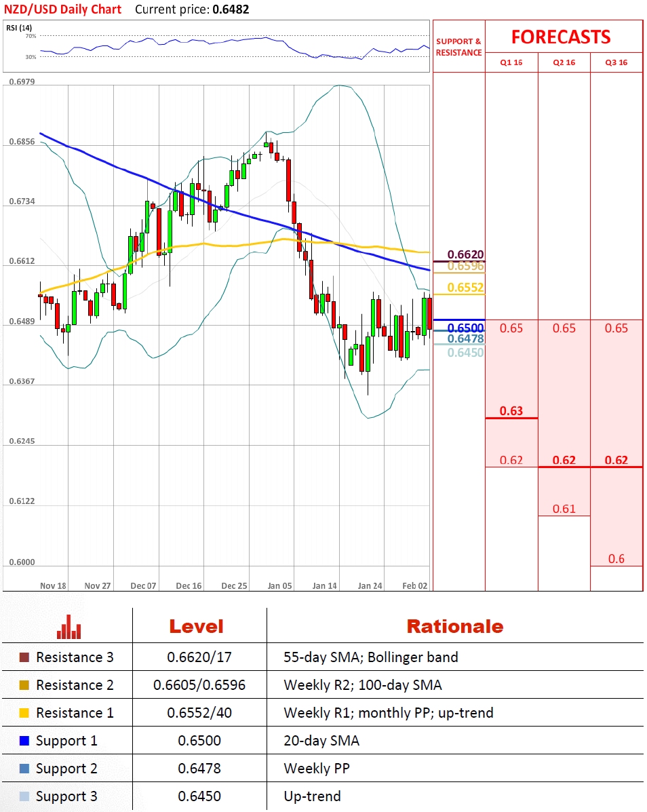Click the 0.61 forecast in Q2 16 column
Image resolution: width=647 pixels, height=812 pixels.
click(x=564, y=509)
